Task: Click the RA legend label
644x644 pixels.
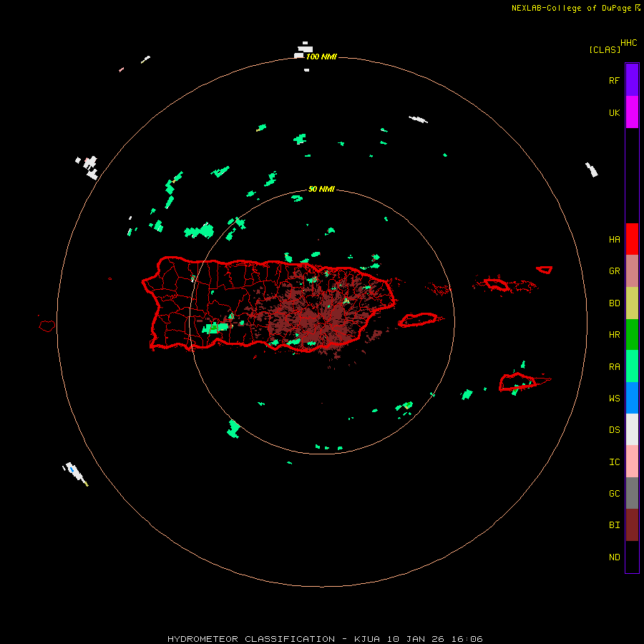Action: tap(614, 366)
